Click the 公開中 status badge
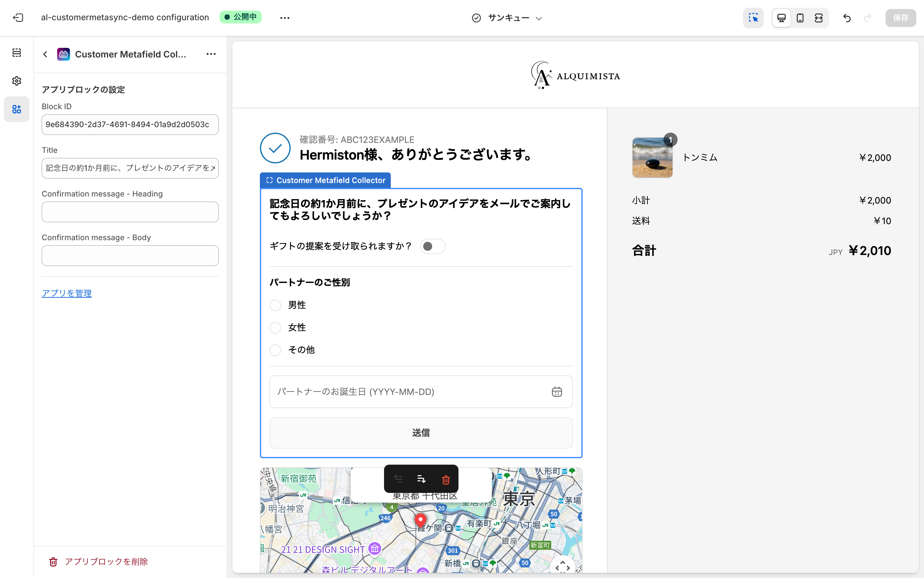Screen dimensions: 924x578 click(x=241, y=17)
